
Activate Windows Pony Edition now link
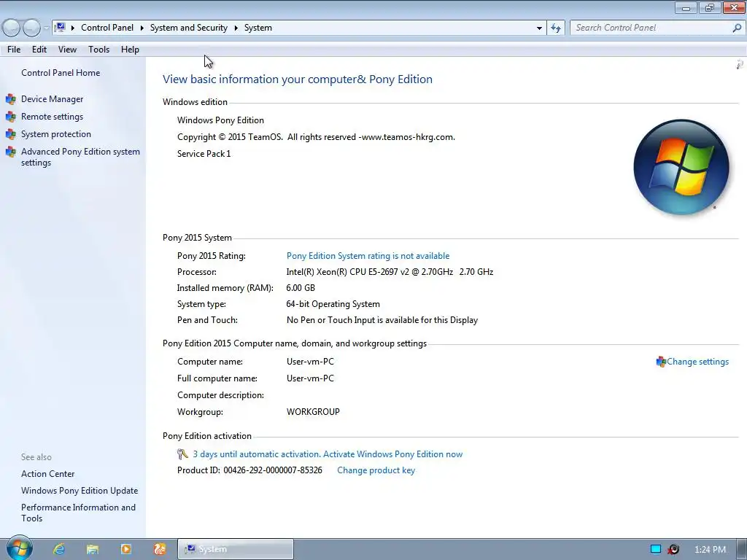328,454
